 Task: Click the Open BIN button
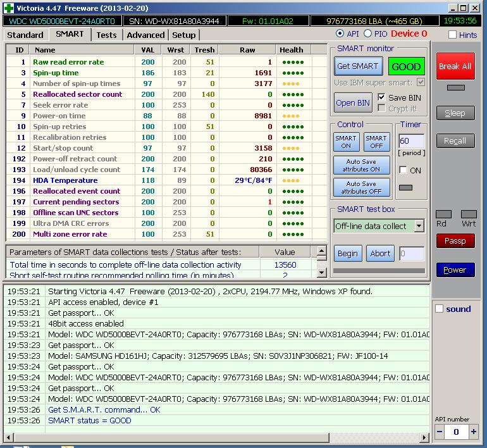click(x=353, y=103)
